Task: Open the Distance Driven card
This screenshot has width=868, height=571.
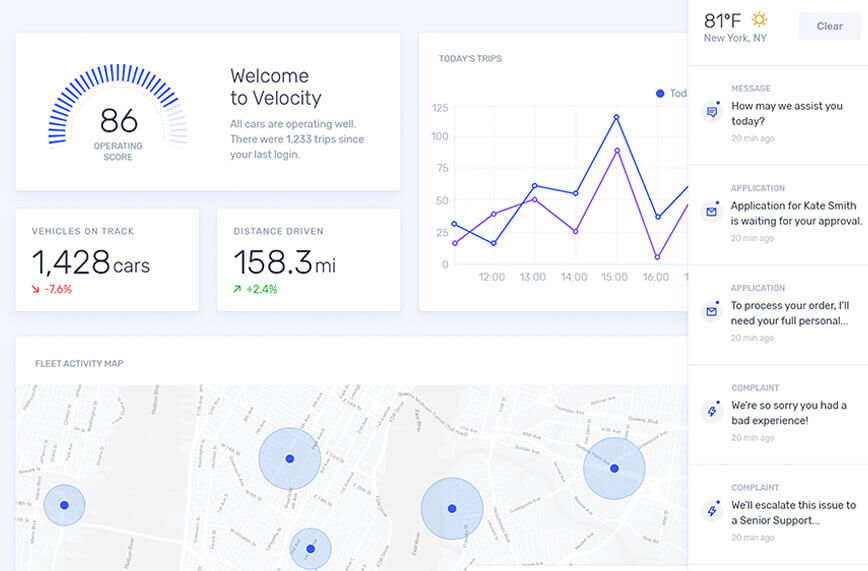Action: [308, 260]
